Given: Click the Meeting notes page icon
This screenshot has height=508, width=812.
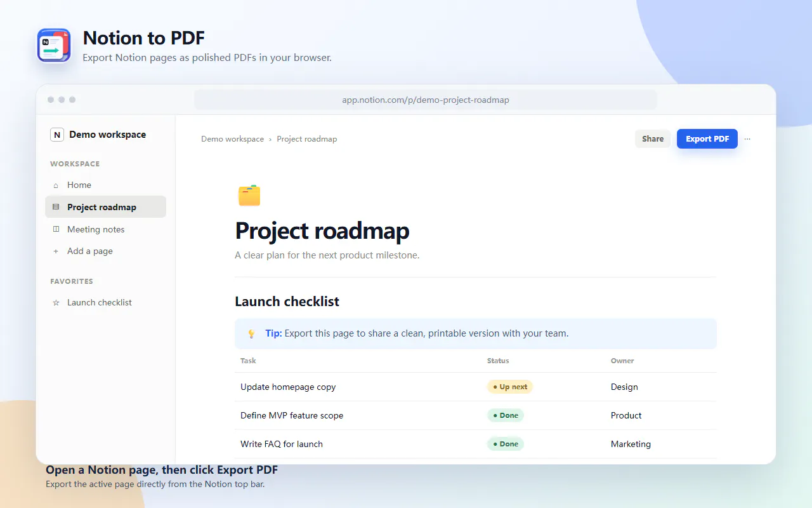Looking at the screenshot, I should click(x=56, y=229).
